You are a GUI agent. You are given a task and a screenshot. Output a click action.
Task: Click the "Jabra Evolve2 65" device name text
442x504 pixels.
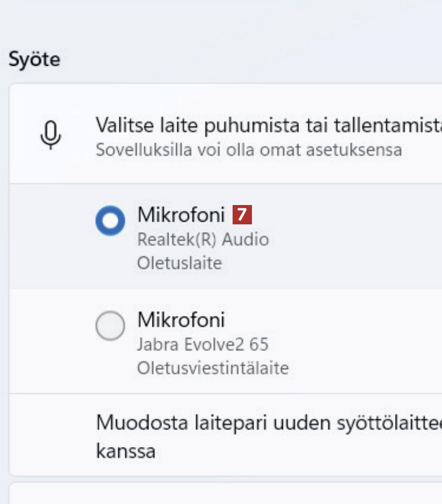[x=203, y=344]
